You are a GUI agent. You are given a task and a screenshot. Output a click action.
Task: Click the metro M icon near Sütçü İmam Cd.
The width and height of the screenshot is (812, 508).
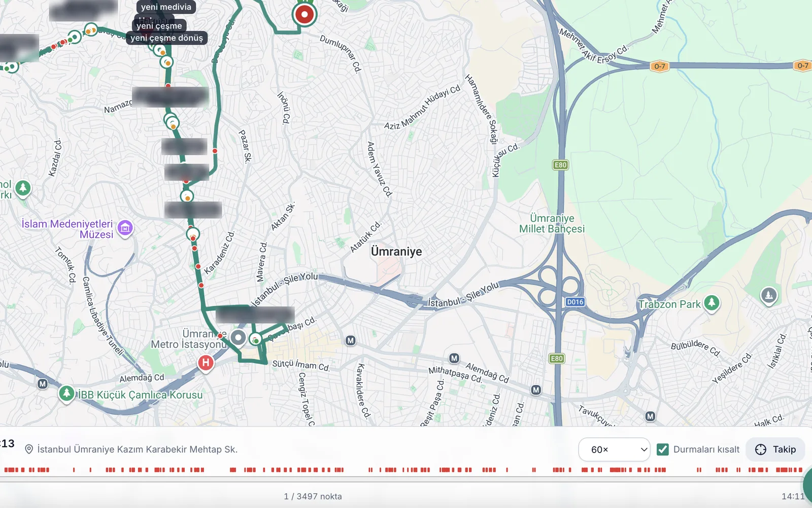(x=350, y=340)
